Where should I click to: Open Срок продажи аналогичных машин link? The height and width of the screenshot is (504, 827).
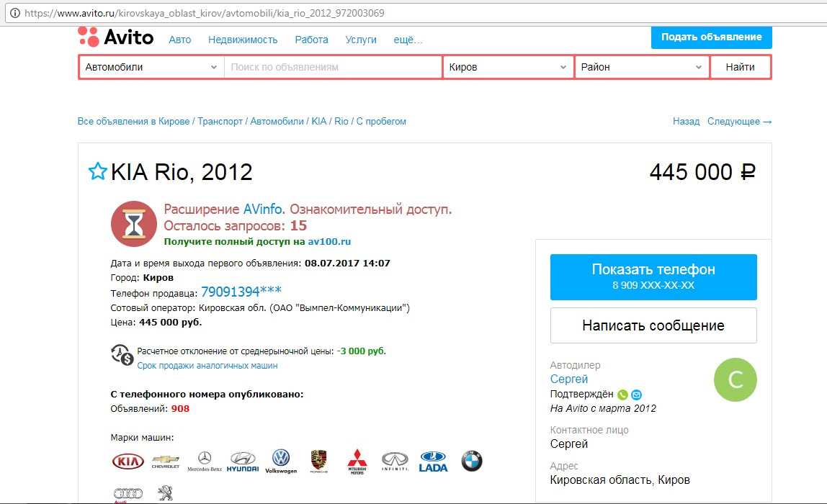point(207,365)
